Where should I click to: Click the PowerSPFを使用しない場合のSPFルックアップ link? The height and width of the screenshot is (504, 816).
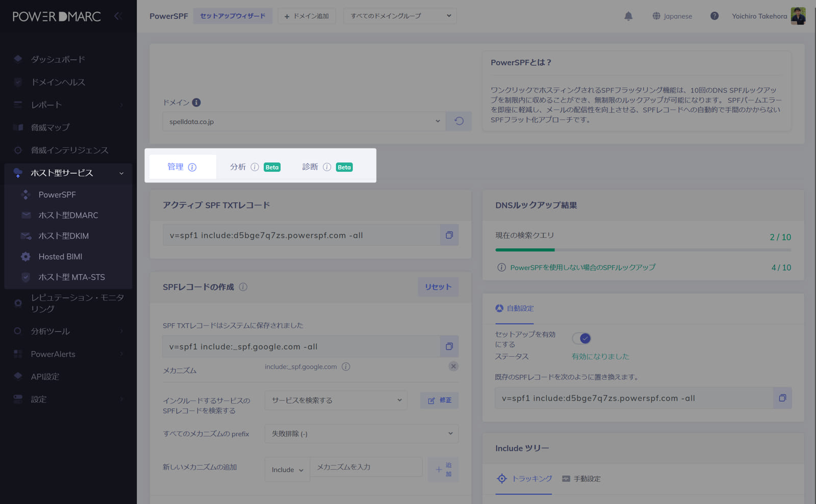583,268
